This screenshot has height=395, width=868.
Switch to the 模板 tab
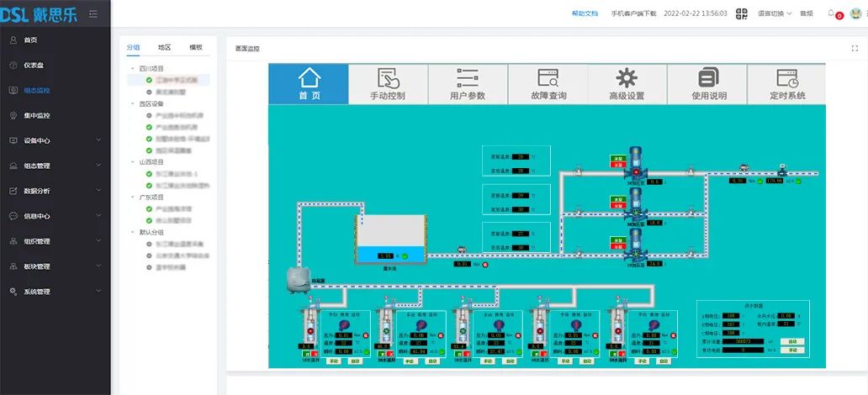[x=196, y=48]
